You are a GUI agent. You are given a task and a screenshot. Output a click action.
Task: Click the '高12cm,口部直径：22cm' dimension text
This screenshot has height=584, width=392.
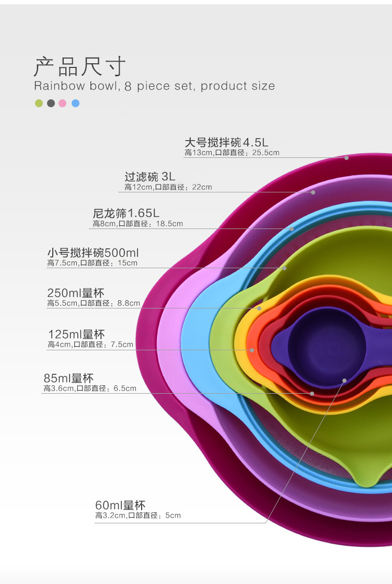tap(168, 187)
